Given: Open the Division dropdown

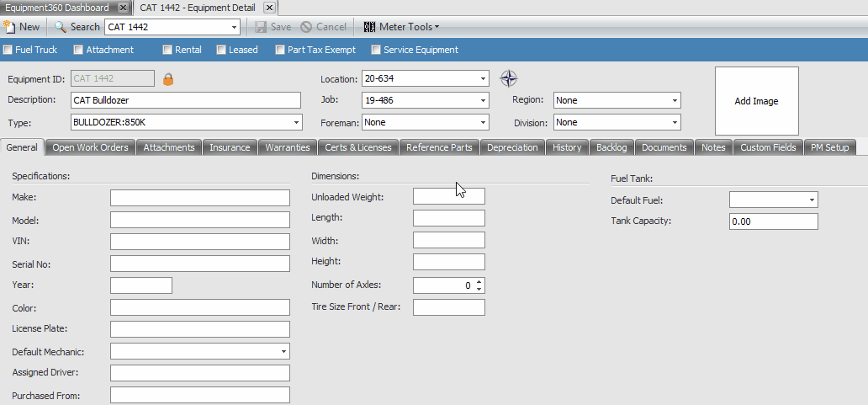Looking at the screenshot, I should tap(675, 122).
